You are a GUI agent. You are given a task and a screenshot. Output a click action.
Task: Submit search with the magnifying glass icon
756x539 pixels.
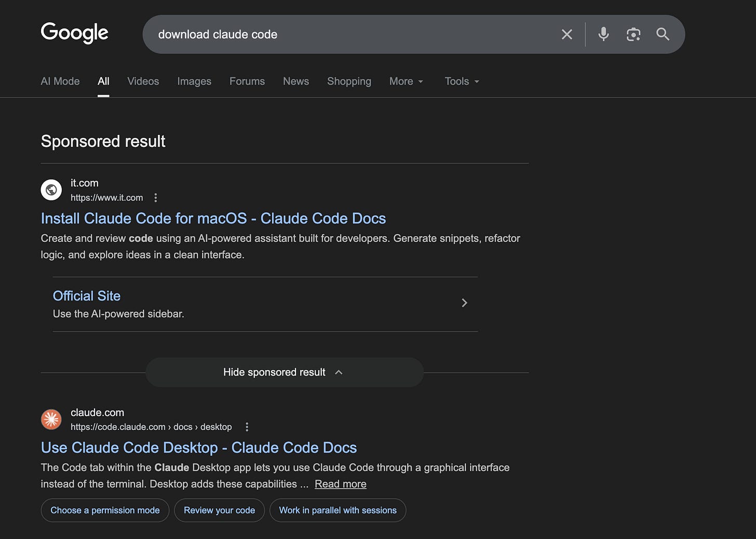click(663, 34)
